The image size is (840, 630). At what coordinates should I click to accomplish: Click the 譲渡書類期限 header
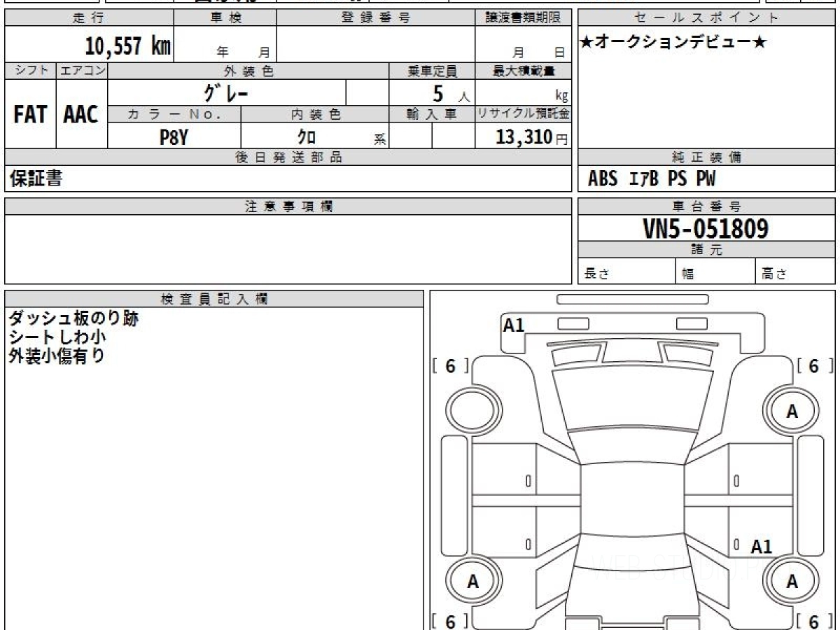[x=523, y=18]
